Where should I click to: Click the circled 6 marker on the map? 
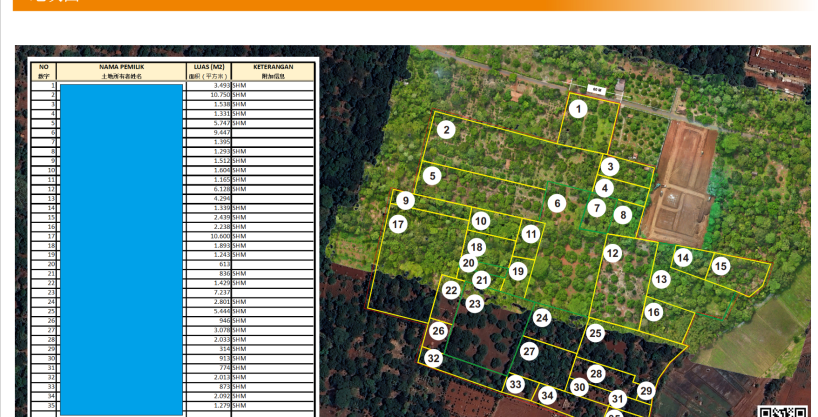pyautogui.click(x=557, y=204)
